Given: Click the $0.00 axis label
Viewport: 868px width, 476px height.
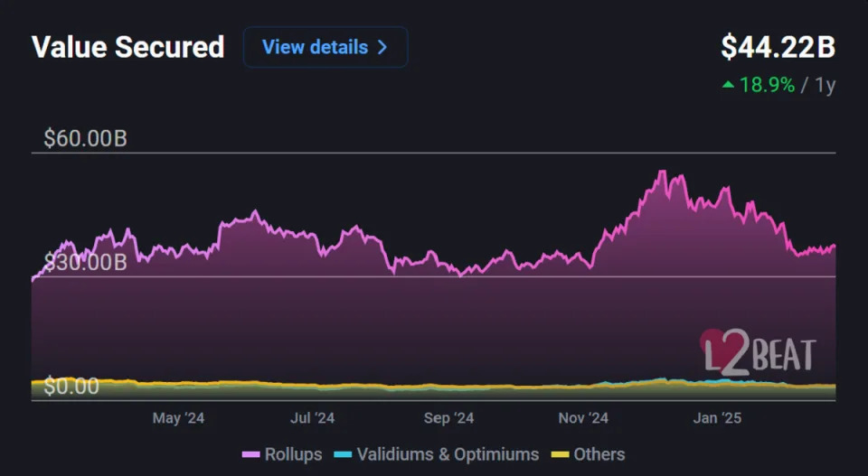Looking at the screenshot, I should coord(71,387).
